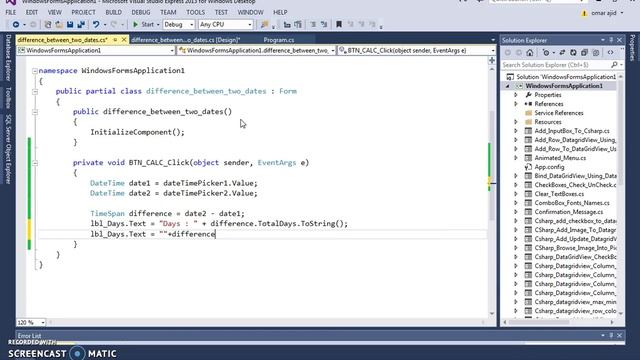Screen dimensions: 640x360
Task: Open the Properties side tab on right
Action: [632, 48]
